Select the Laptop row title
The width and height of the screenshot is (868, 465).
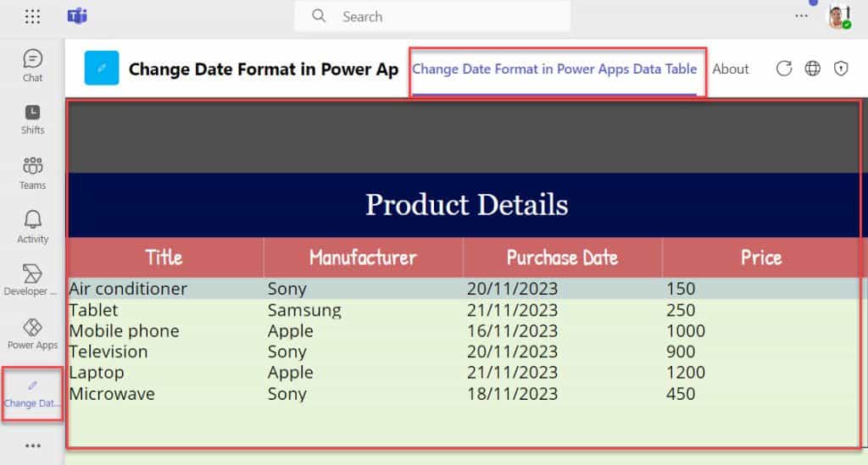click(x=97, y=373)
